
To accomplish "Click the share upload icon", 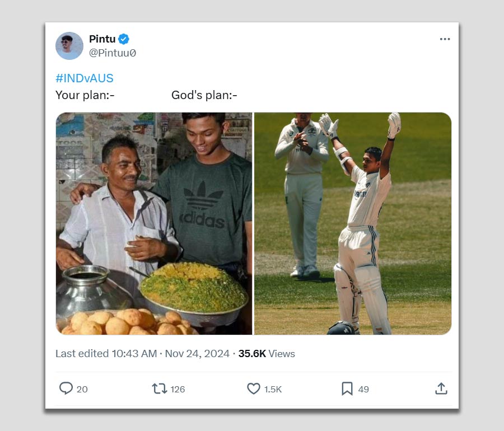I will click(x=441, y=388).
